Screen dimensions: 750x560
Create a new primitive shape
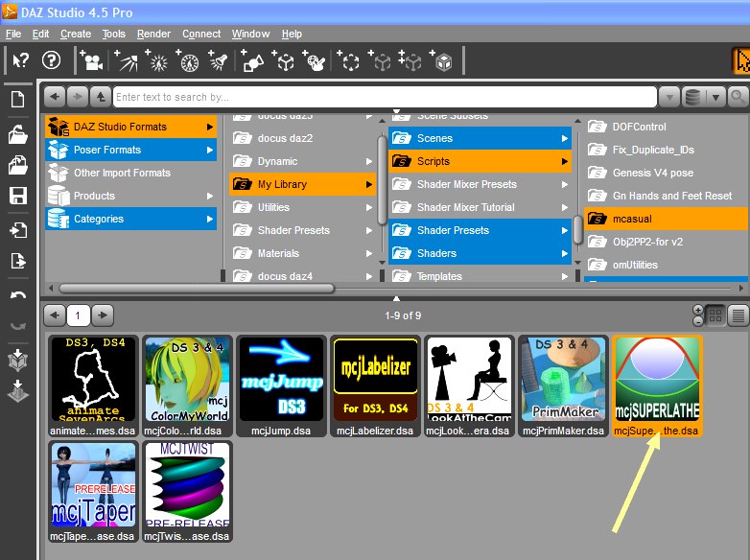[x=252, y=60]
